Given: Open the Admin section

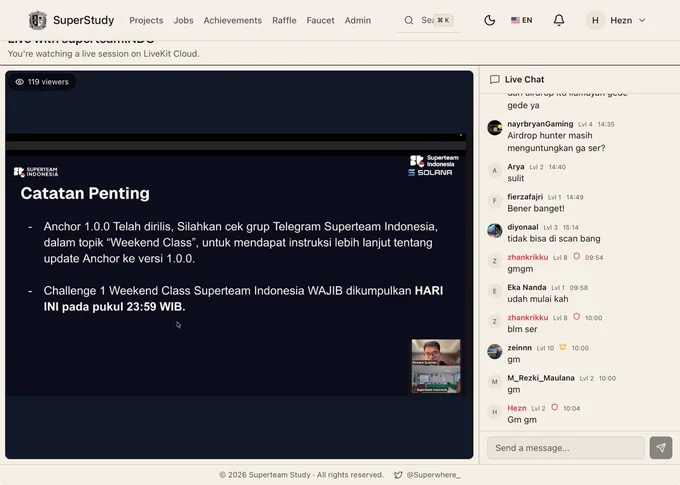Looking at the screenshot, I should [357, 20].
